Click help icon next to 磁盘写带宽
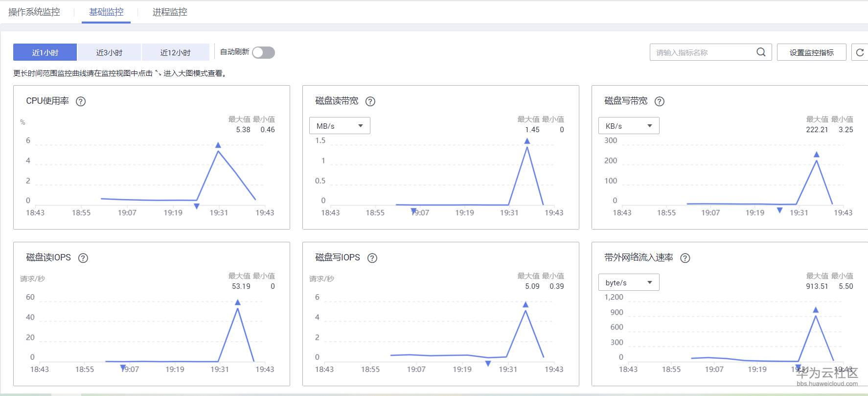 click(660, 101)
